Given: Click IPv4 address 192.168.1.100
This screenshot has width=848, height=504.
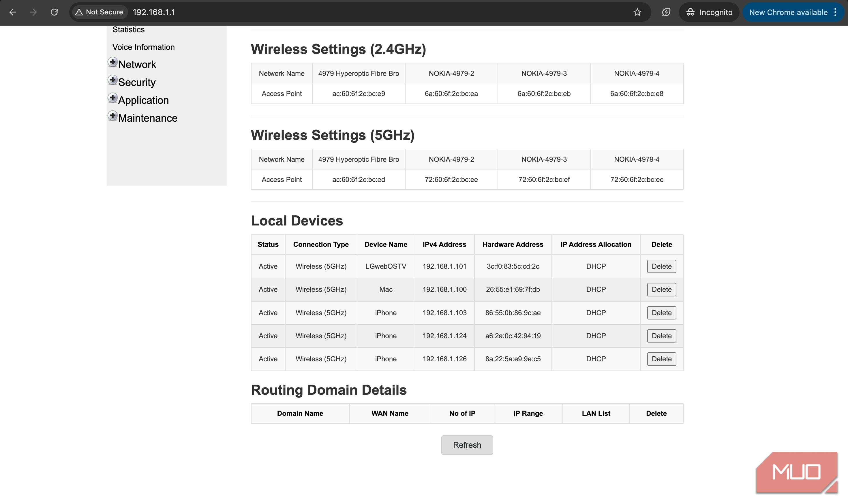Looking at the screenshot, I should [x=444, y=289].
